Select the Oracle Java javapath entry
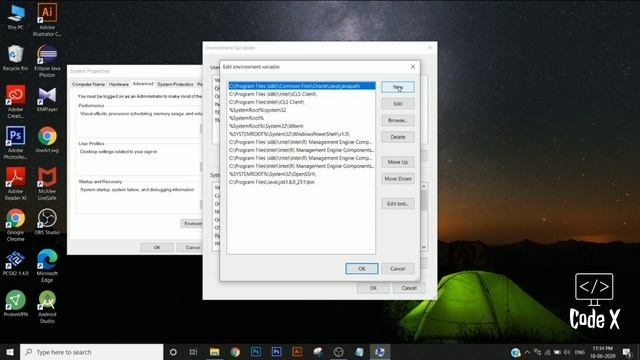 (301, 86)
